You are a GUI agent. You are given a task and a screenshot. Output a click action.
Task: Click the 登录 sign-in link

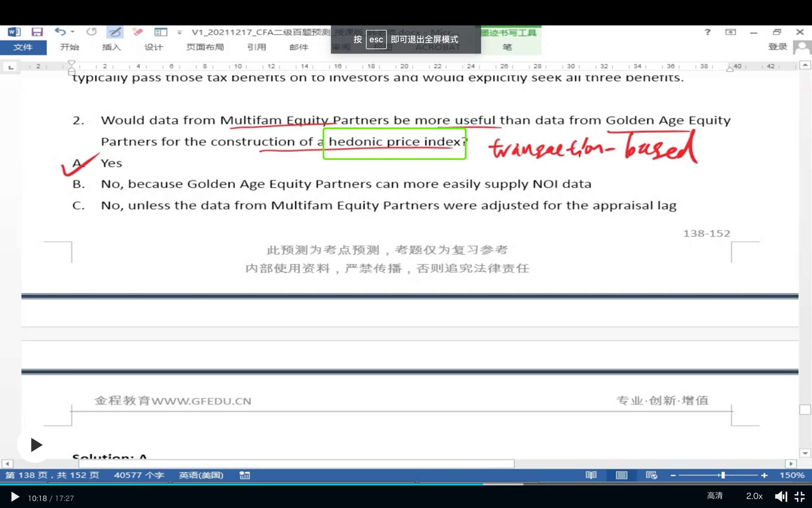777,47
